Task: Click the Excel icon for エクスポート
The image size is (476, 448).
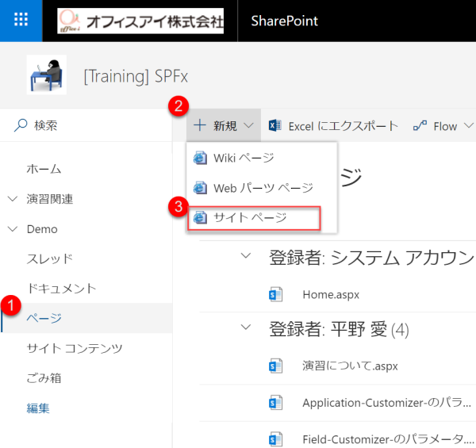Action: point(275,125)
